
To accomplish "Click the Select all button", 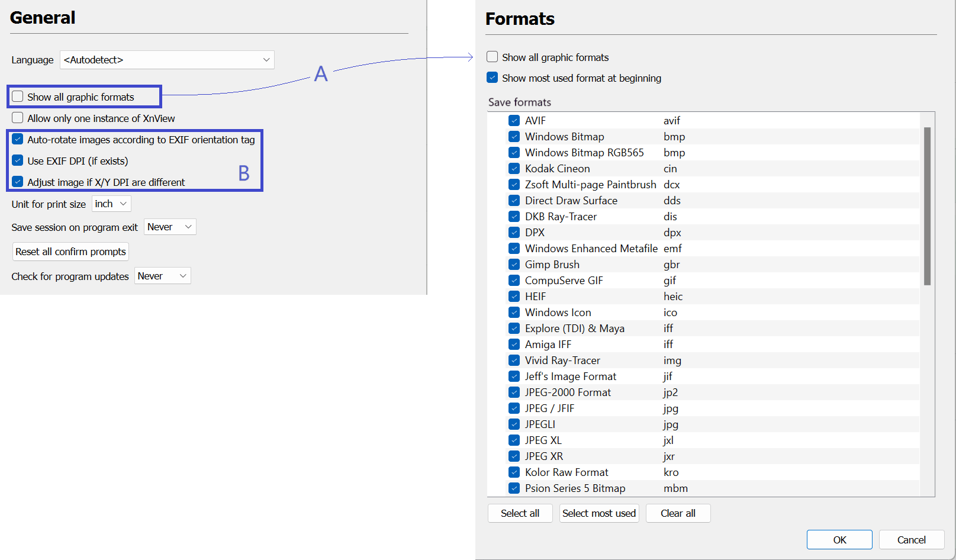I will [x=520, y=513].
